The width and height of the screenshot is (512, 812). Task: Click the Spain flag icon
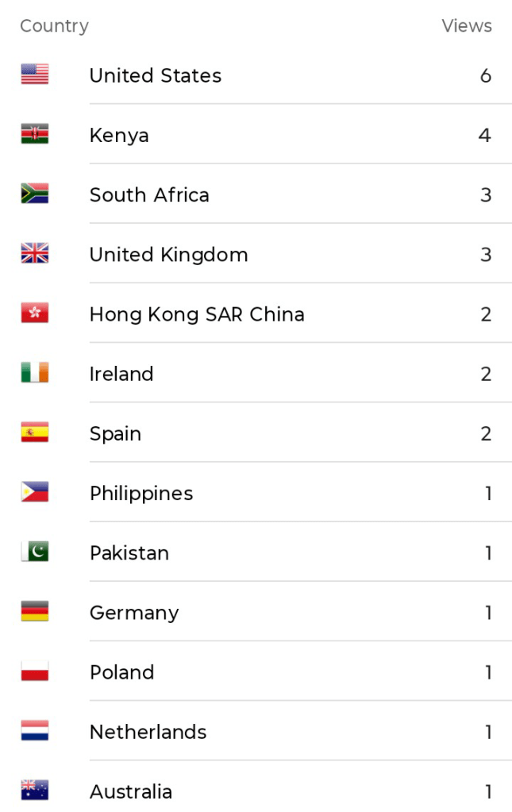tap(34, 433)
